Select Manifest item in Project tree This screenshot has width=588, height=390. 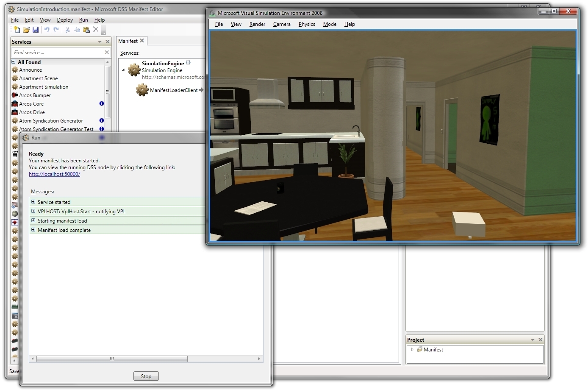click(x=433, y=350)
